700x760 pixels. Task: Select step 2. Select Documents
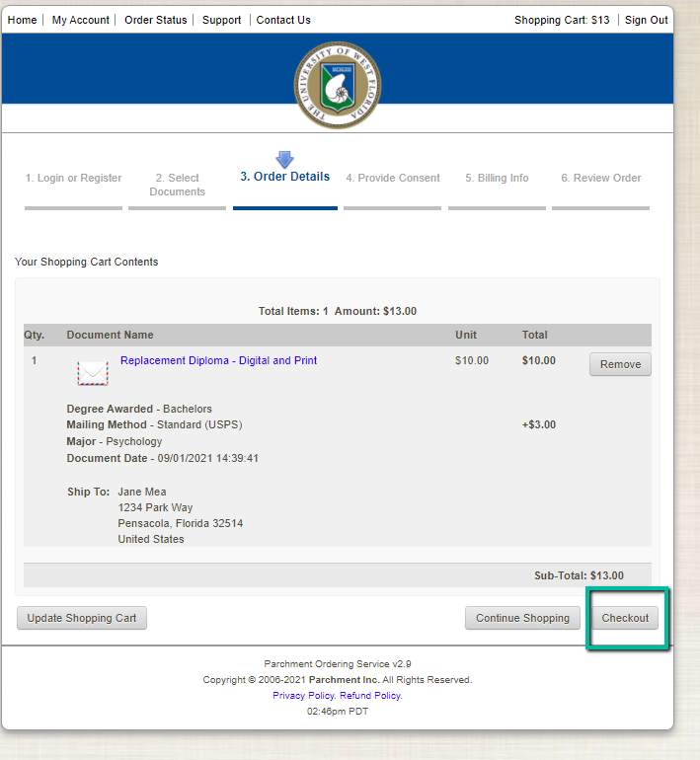pyautogui.click(x=177, y=185)
